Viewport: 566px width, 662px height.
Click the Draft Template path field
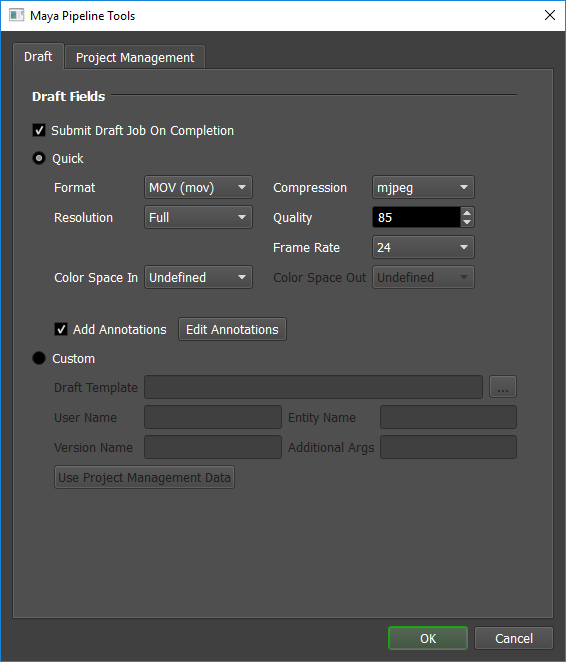313,387
